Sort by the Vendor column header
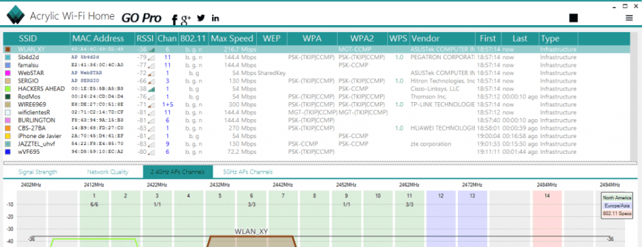The height and width of the screenshot is (247, 644). point(442,39)
